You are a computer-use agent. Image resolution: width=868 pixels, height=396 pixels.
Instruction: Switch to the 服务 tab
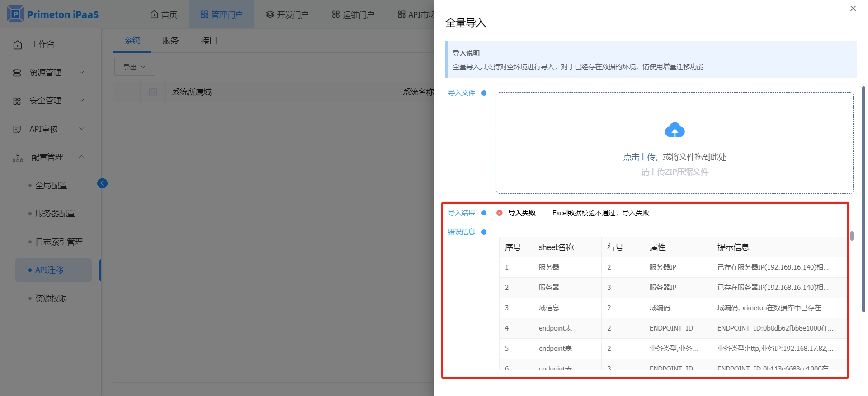tap(170, 41)
